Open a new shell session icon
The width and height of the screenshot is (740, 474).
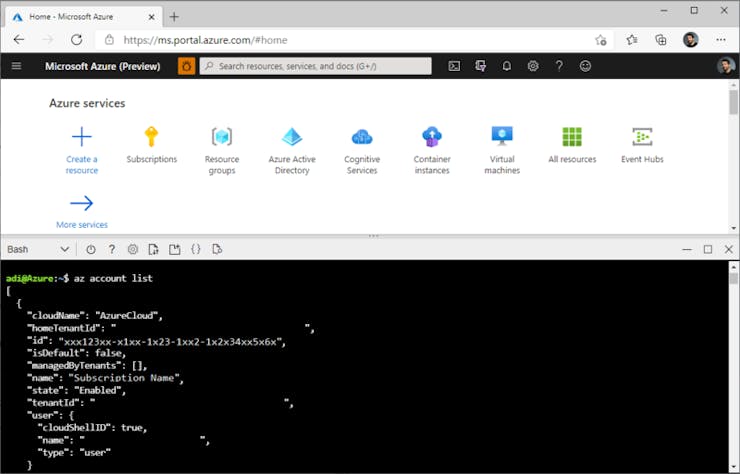(175, 249)
